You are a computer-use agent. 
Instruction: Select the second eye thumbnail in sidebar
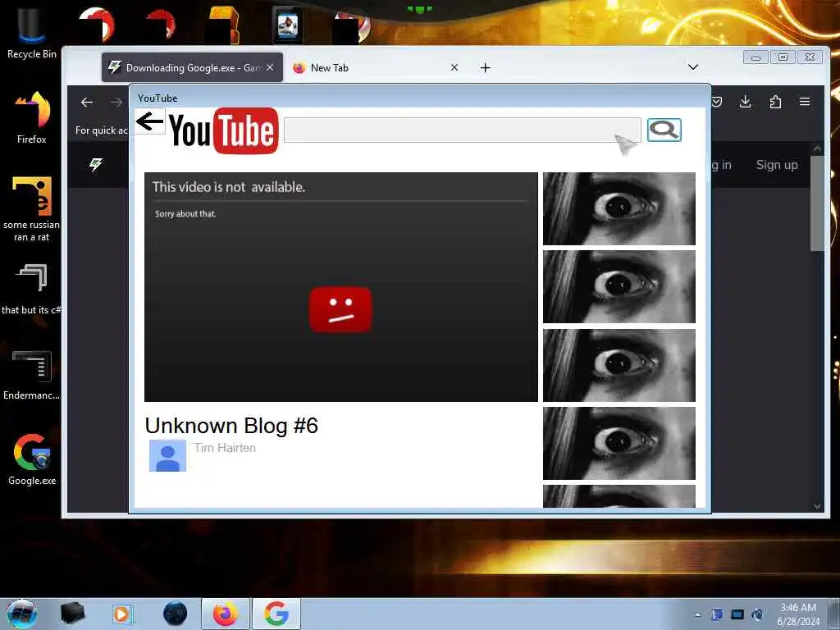[619, 286]
